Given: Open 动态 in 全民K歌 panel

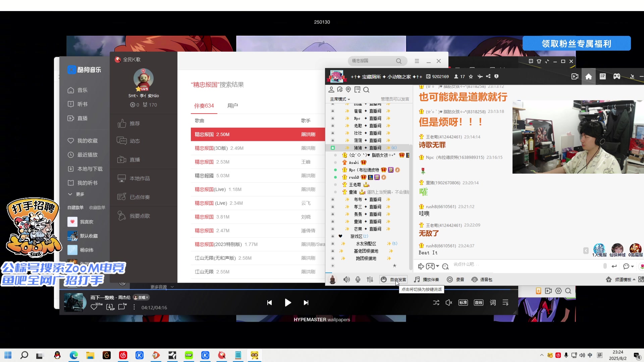Looking at the screenshot, I should click(129, 141).
